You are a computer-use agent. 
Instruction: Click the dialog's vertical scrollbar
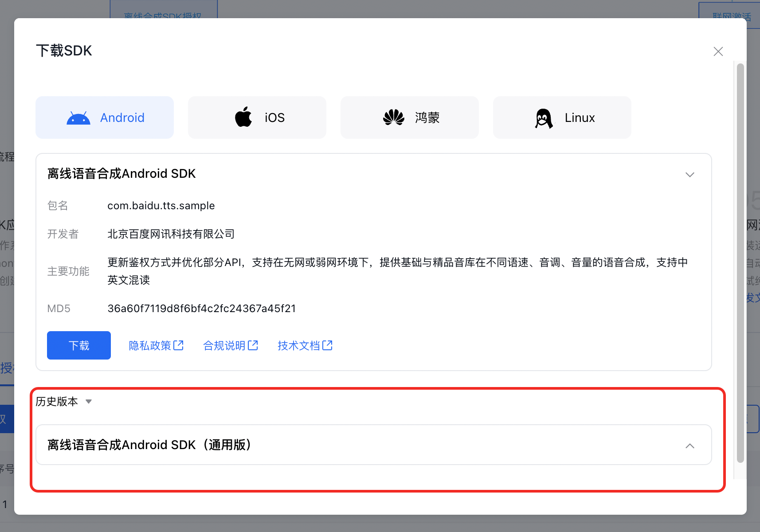740,263
